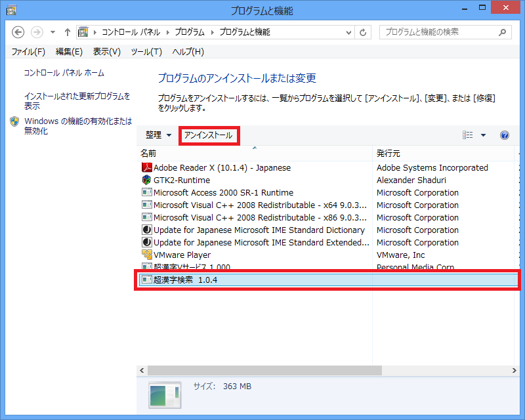525x420 pixels.
Task: Click the refresh icon in address bar
Action: 364,32
